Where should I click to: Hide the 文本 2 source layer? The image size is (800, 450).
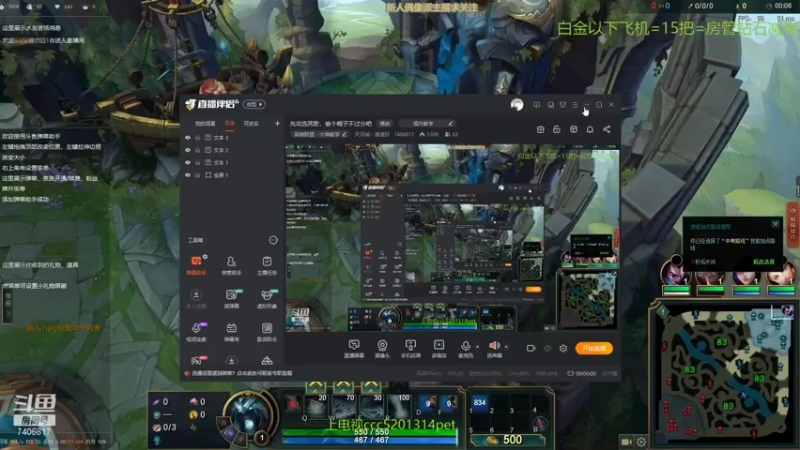click(x=188, y=150)
